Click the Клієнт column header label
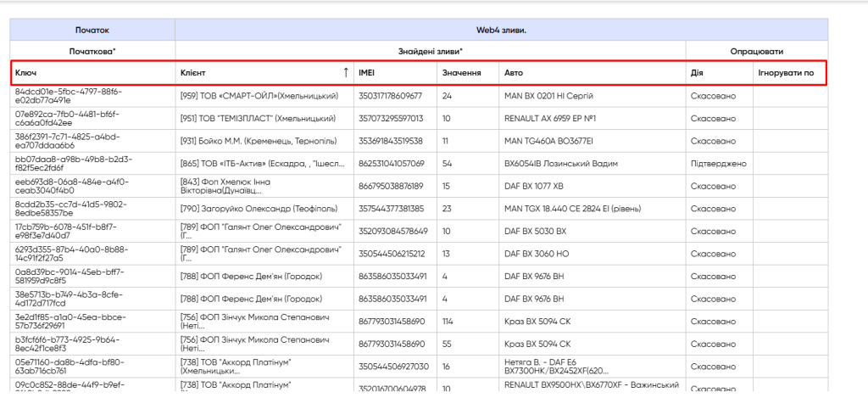Image resolution: width=868 pixels, height=409 pixels. 192,73
